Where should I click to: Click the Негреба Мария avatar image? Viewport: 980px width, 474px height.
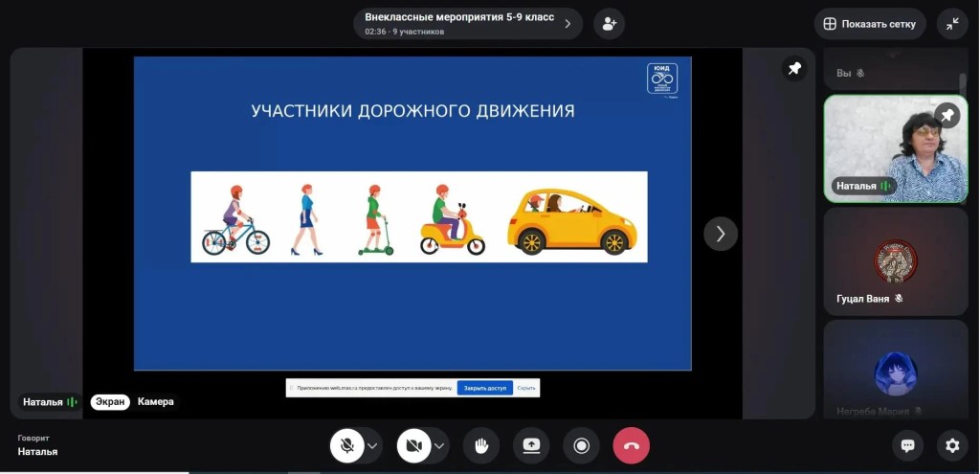coord(895,373)
